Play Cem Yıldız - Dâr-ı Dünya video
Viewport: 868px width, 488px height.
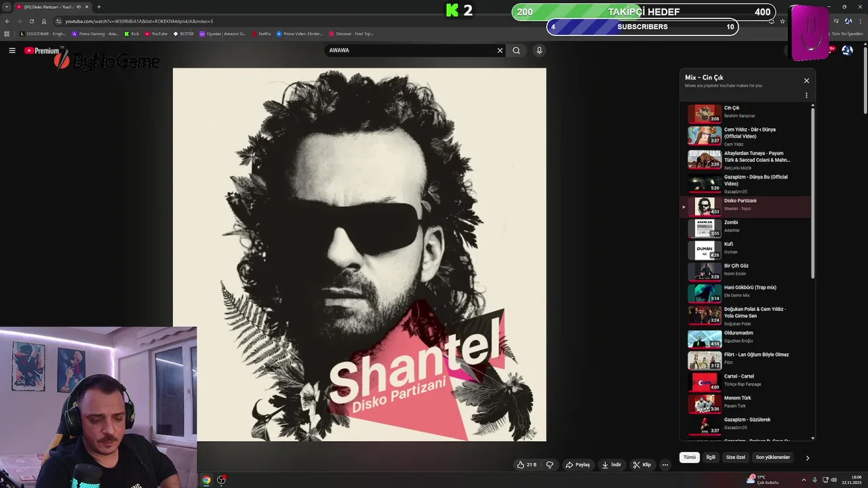point(746,136)
